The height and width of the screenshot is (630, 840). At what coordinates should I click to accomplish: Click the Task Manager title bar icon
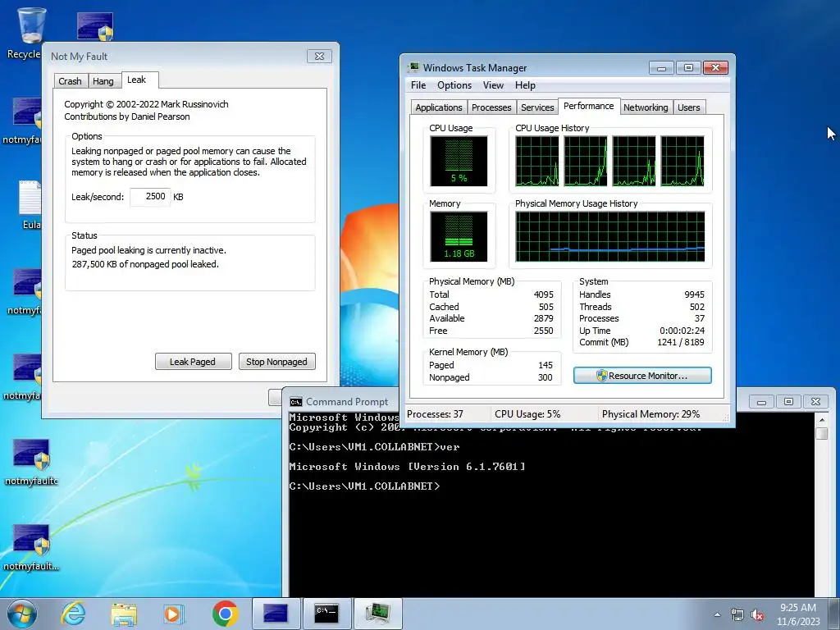(x=413, y=67)
